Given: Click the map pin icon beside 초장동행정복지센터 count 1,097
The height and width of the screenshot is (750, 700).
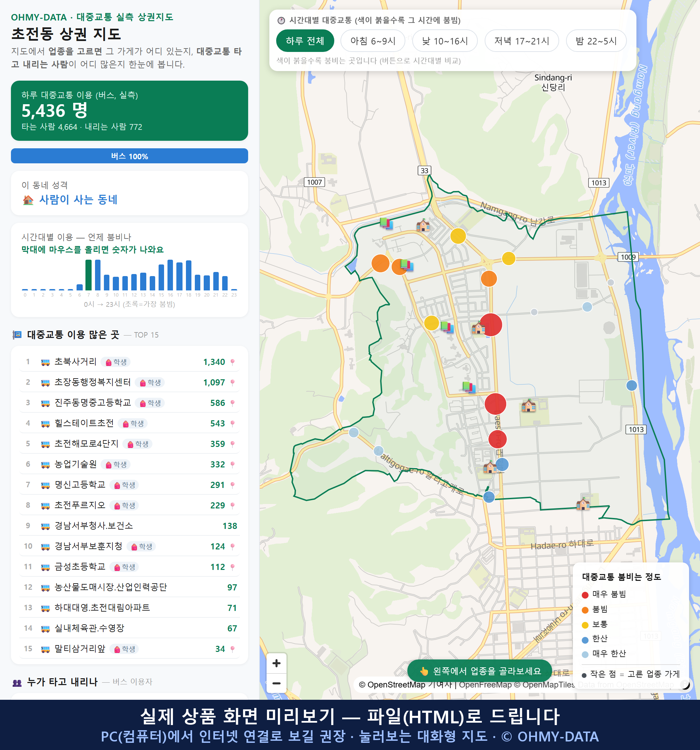Looking at the screenshot, I should click(232, 383).
